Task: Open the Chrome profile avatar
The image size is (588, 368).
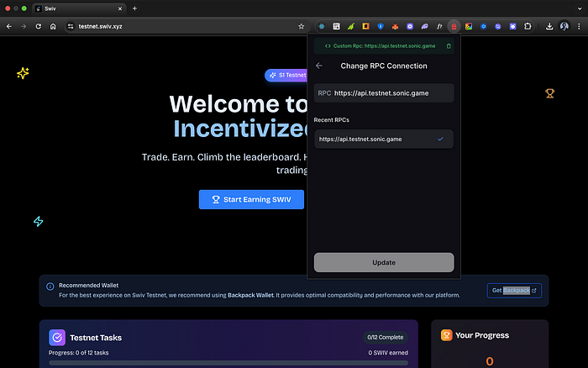Action: click(564, 26)
